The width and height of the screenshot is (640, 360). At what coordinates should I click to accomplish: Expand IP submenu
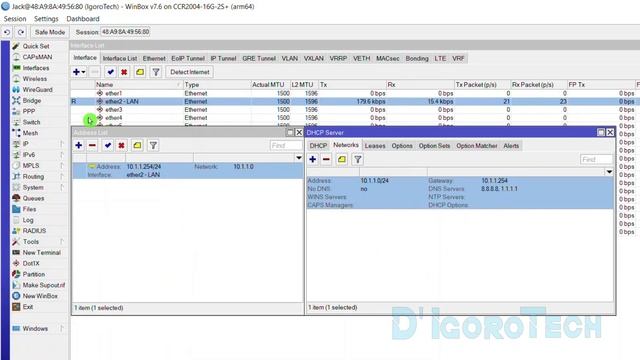[x=62, y=144]
